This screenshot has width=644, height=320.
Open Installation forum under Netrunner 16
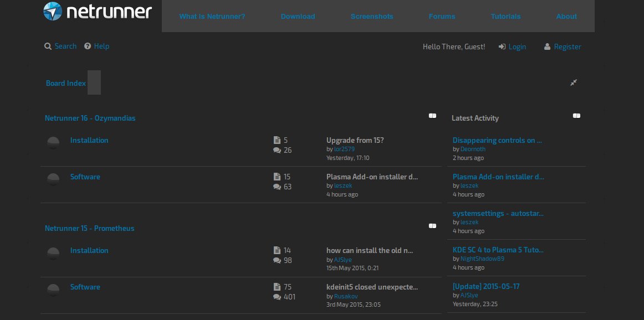click(x=89, y=140)
